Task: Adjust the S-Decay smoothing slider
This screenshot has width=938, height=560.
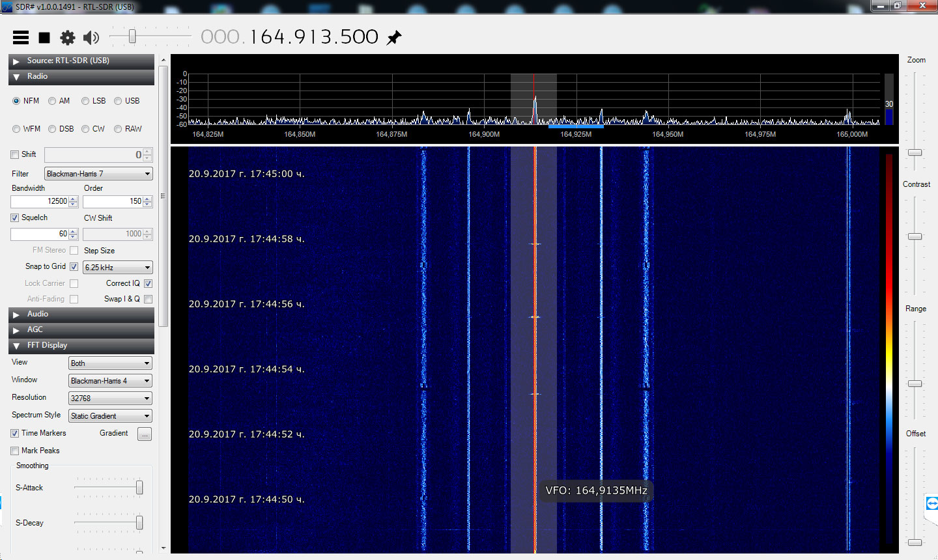Action: coord(139,523)
